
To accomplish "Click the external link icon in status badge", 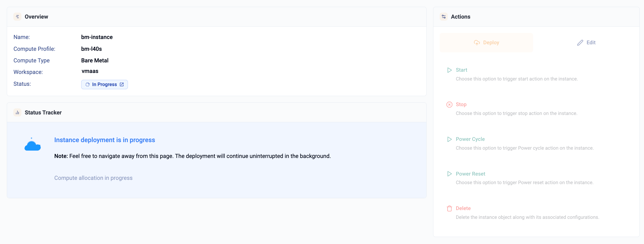I will click(122, 85).
